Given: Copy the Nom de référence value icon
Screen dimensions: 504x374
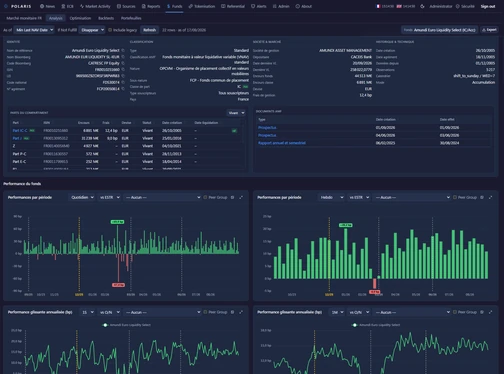Looking at the screenshot, I should pyautogui.click(x=123, y=50).
